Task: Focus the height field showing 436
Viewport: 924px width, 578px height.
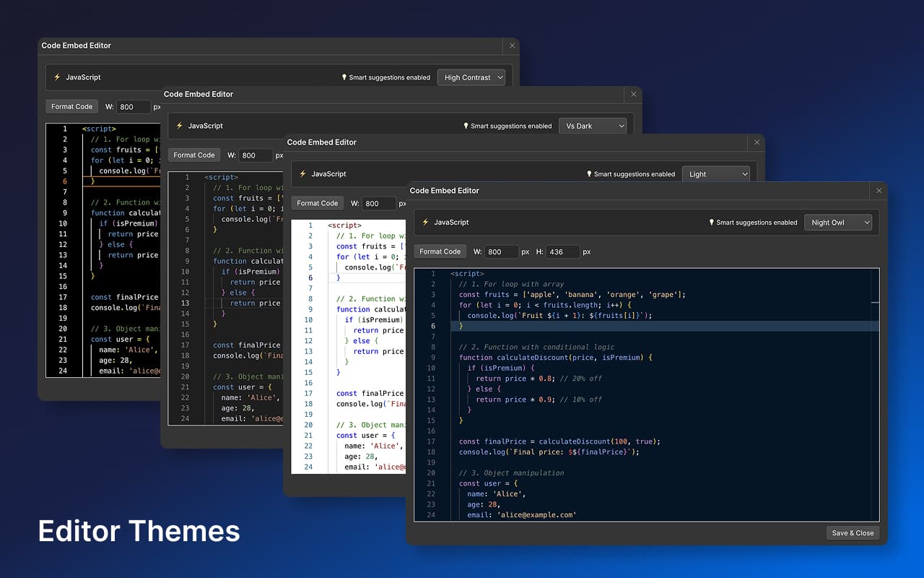Action: (562, 251)
